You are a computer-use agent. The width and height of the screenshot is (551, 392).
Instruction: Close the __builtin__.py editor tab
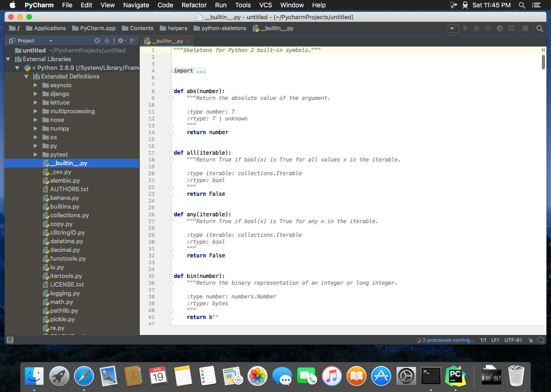tap(188, 41)
